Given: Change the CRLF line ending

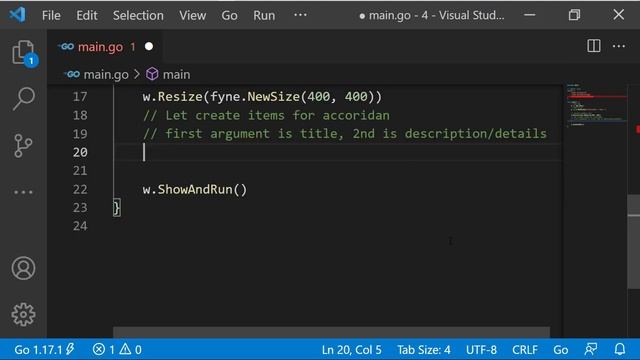Looking at the screenshot, I should (x=525, y=349).
